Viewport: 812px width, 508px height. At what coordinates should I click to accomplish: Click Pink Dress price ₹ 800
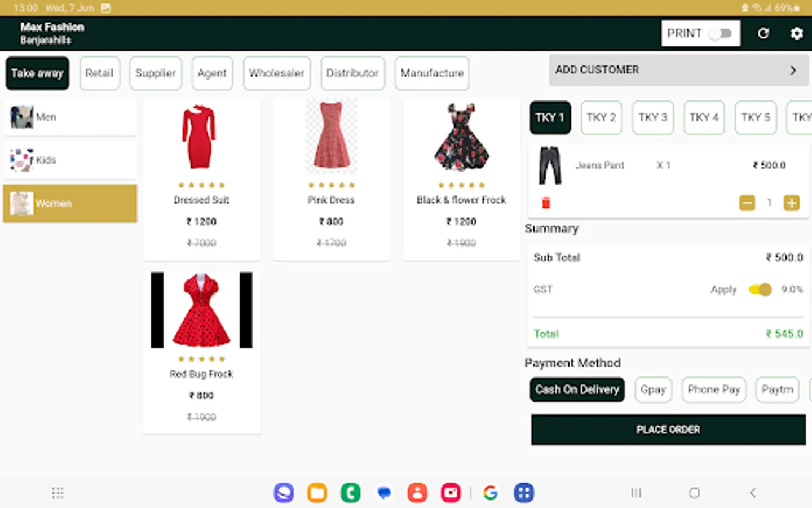[332, 222]
